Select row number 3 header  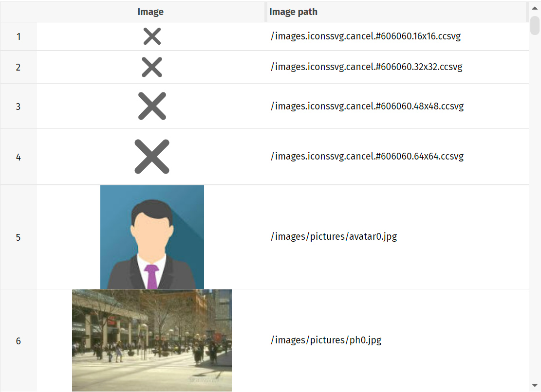point(19,107)
